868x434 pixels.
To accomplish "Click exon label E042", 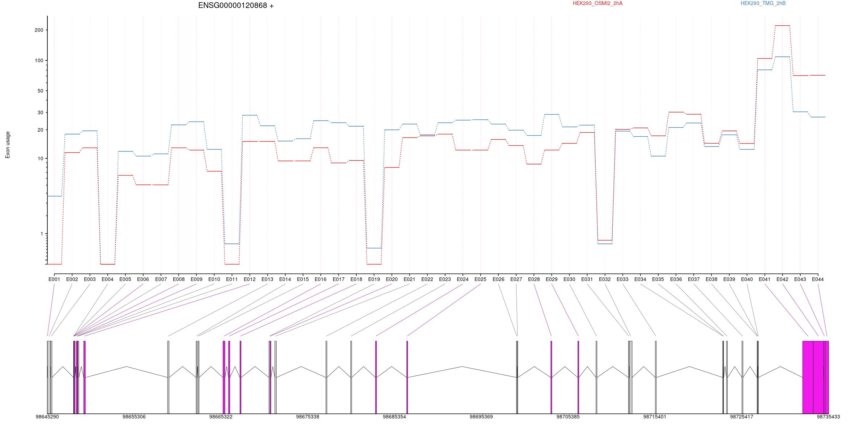I will point(782,279).
